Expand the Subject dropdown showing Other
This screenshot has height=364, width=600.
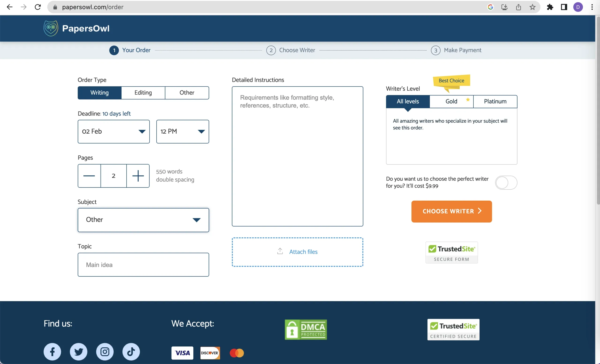tap(143, 220)
